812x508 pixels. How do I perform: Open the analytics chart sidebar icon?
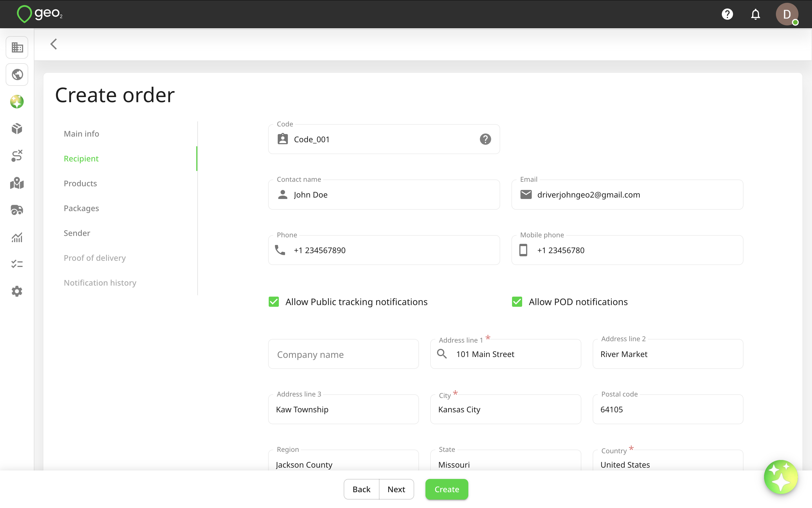(17, 237)
